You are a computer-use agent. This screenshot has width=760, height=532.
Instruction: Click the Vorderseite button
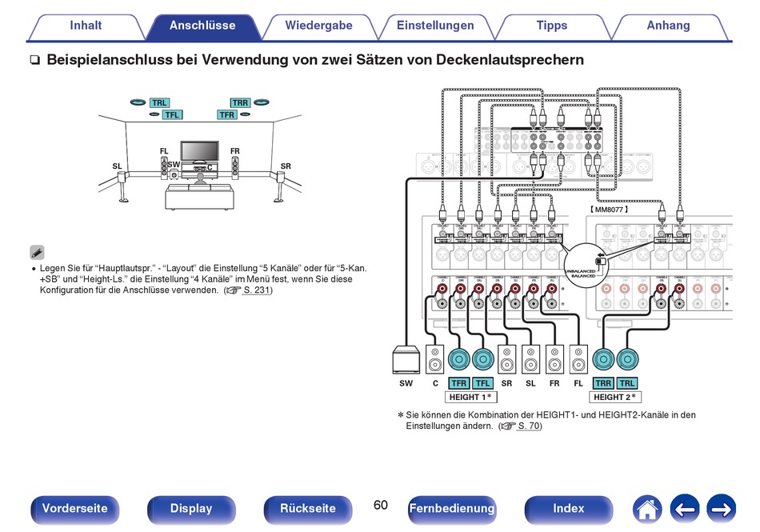(74, 510)
